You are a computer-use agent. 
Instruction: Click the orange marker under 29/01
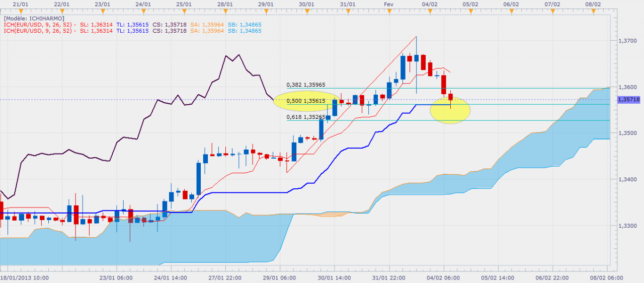tap(266, 10)
